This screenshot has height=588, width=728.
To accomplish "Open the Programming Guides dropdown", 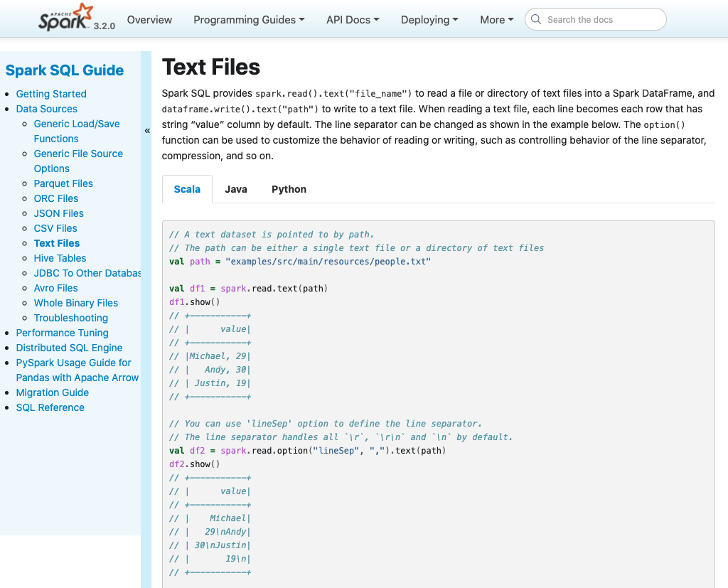I will point(249,20).
